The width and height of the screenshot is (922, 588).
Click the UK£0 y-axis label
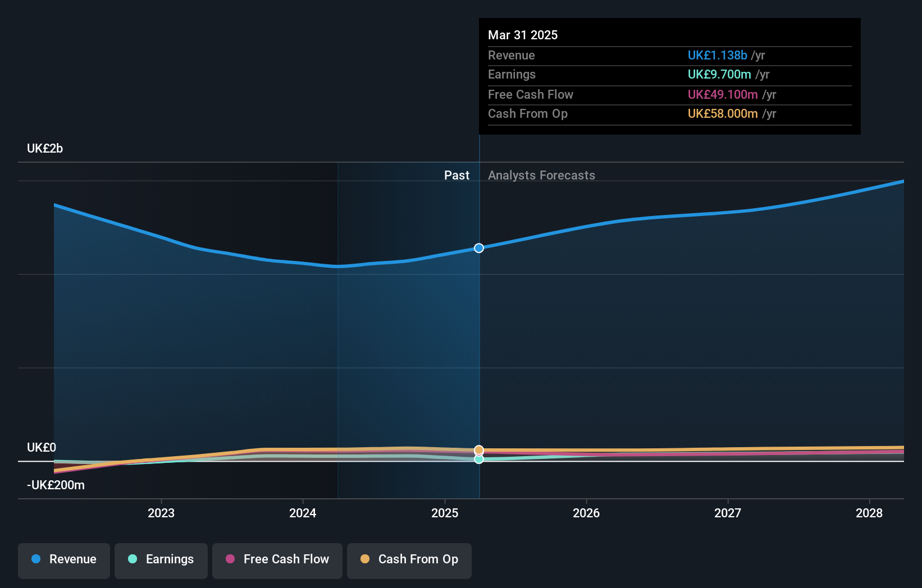[42, 448]
